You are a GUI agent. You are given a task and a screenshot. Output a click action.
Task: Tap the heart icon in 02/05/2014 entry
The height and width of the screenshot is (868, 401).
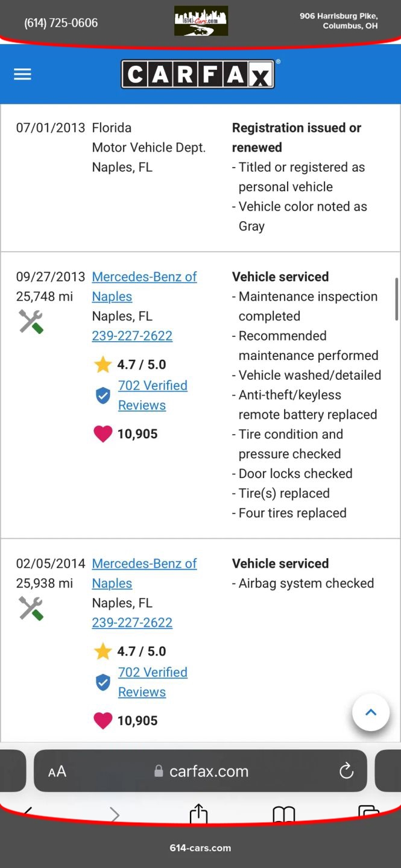[x=103, y=721]
